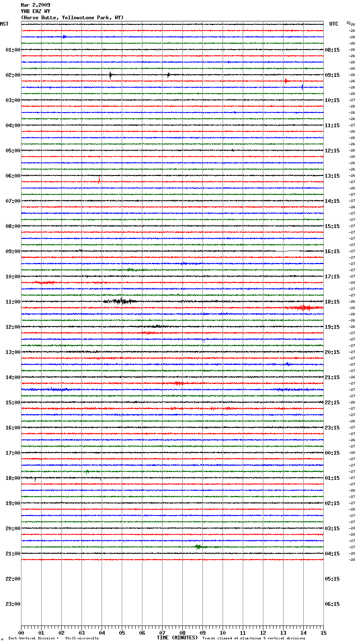
Task: Click bottom minute-axis tick "12"
Action: point(263,633)
